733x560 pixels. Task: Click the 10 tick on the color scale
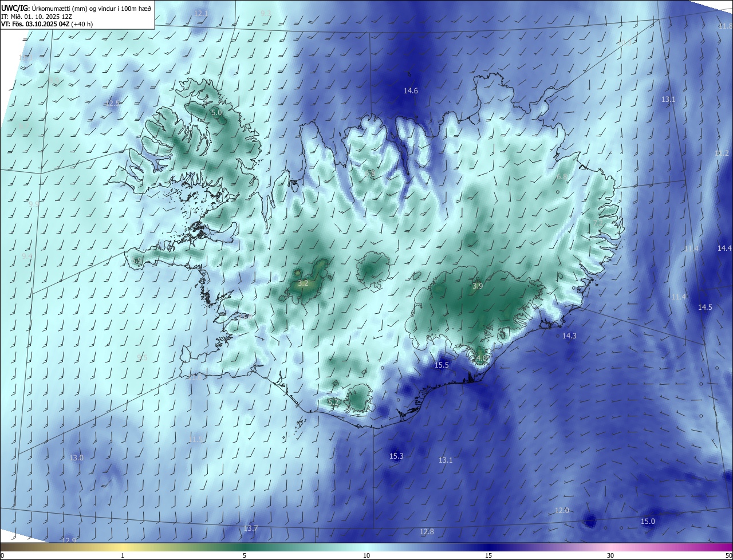tap(366, 555)
